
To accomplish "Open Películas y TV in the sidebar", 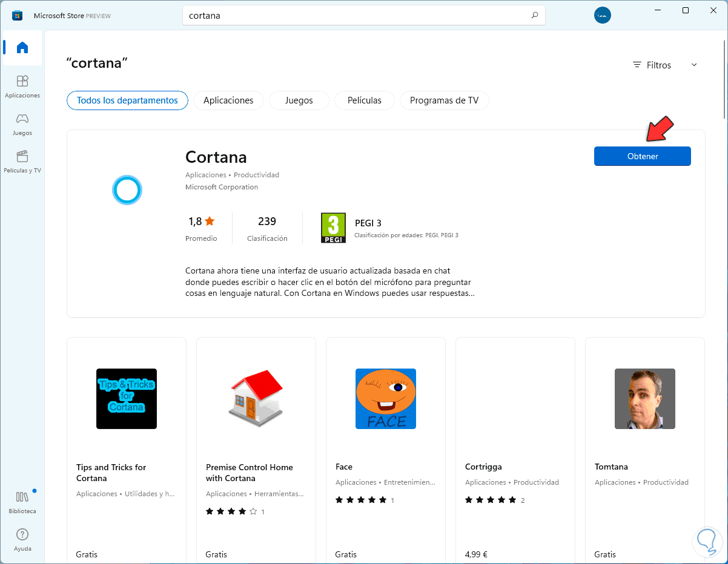I will (22, 162).
